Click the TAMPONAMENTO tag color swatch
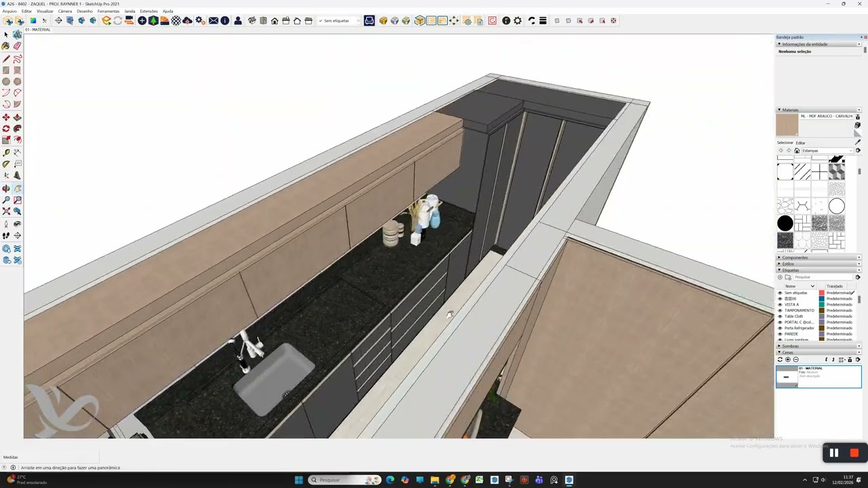868x488 pixels. [x=822, y=310]
